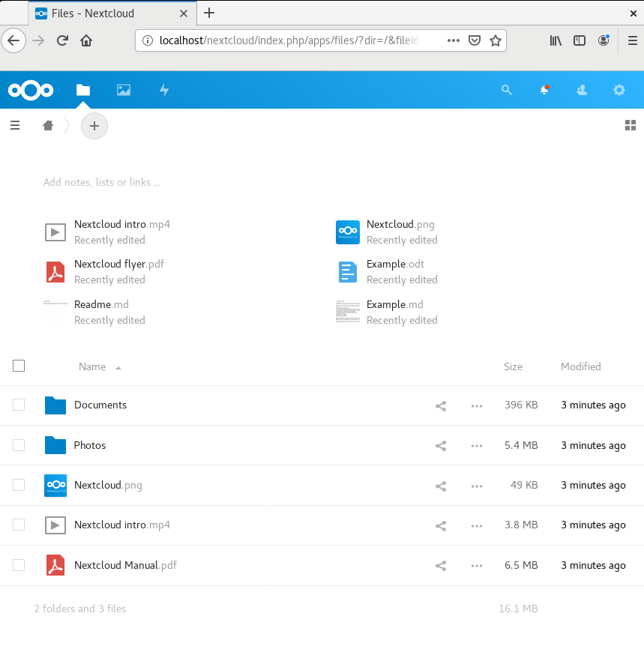Save page to Pocket
Image resolution: width=644 pixels, height=649 pixels.
click(x=475, y=40)
